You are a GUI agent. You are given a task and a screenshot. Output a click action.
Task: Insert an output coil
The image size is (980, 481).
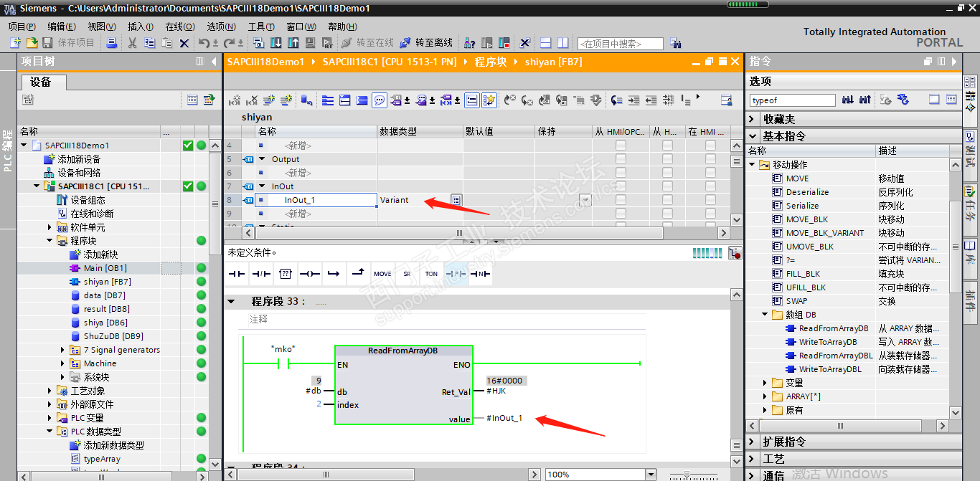pyautogui.click(x=310, y=274)
